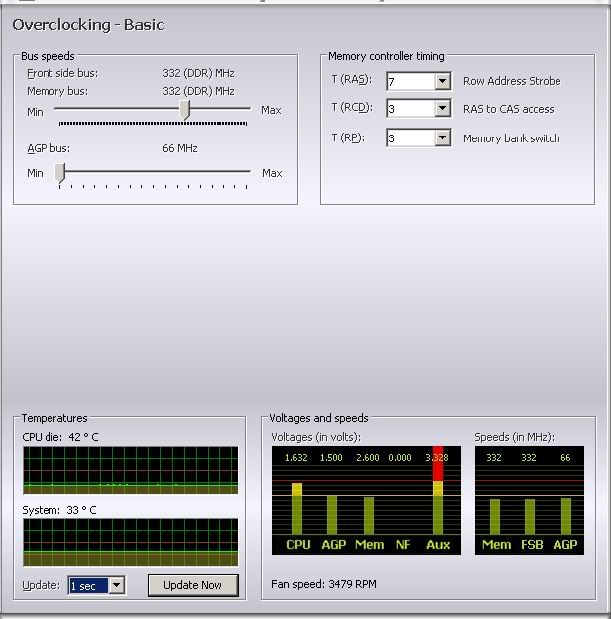Open the T (RCD) dropdown arrow
Image resolution: width=611 pixels, height=619 pixels.
pyautogui.click(x=442, y=108)
